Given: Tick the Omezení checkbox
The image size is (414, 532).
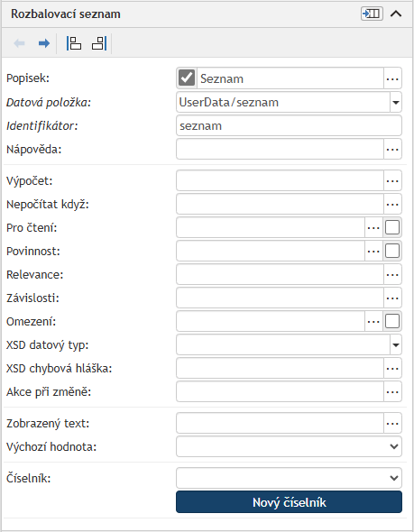Looking at the screenshot, I should 392,321.
